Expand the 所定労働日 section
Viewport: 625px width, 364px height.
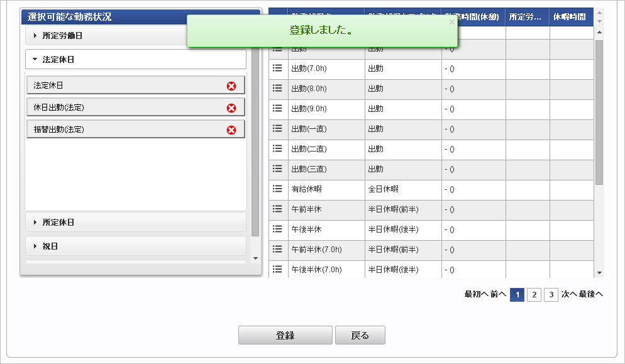point(136,35)
